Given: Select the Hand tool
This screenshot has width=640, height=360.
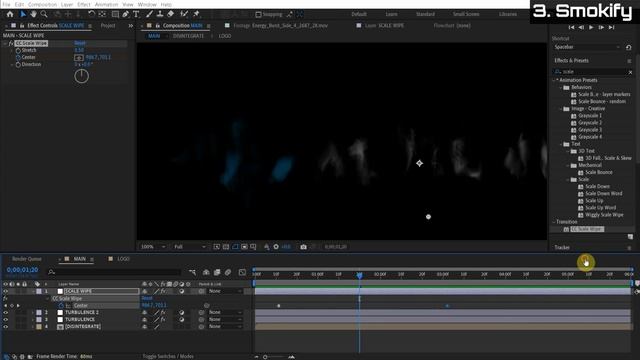Looking at the screenshot, I should click(x=33, y=14).
